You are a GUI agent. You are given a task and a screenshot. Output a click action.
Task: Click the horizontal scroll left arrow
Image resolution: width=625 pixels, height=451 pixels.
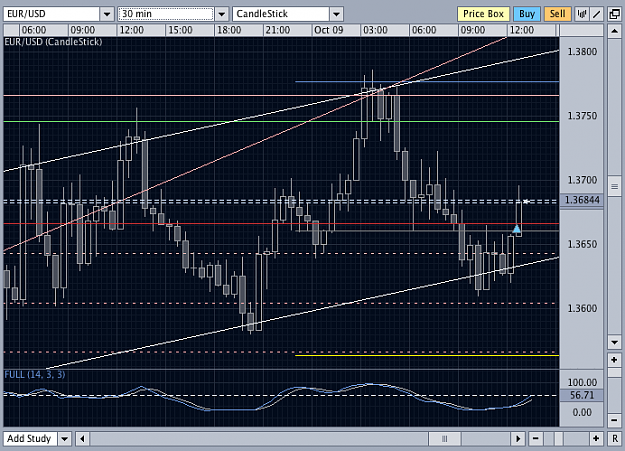pyautogui.click(x=83, y=439)
